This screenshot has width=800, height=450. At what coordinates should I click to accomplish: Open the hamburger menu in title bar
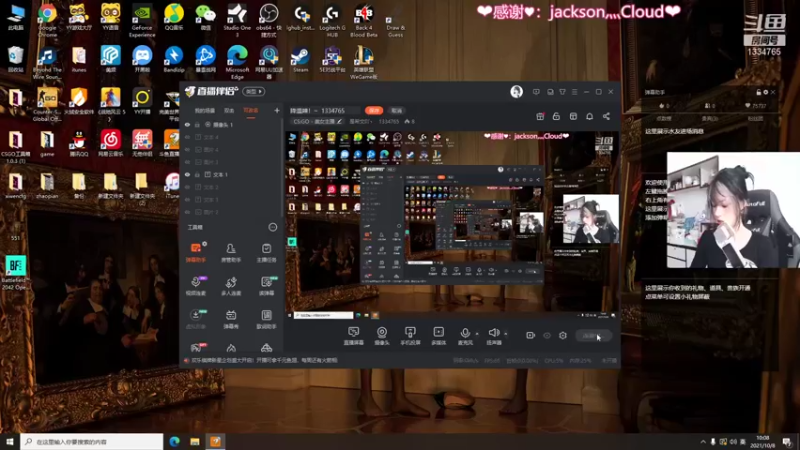[x=574, y=92]
